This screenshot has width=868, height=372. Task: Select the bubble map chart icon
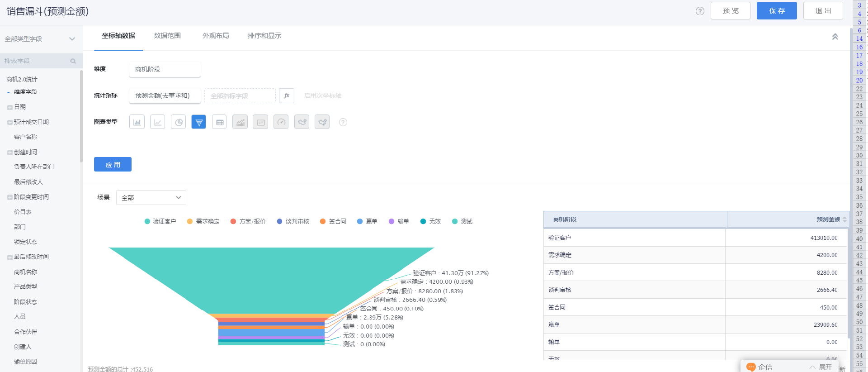(x=322, y=122)
